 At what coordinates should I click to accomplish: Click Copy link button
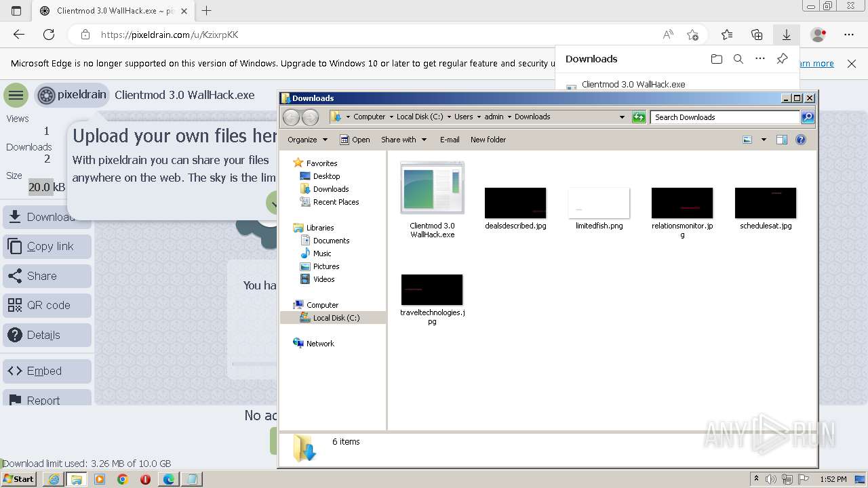(x=47, y=247)
